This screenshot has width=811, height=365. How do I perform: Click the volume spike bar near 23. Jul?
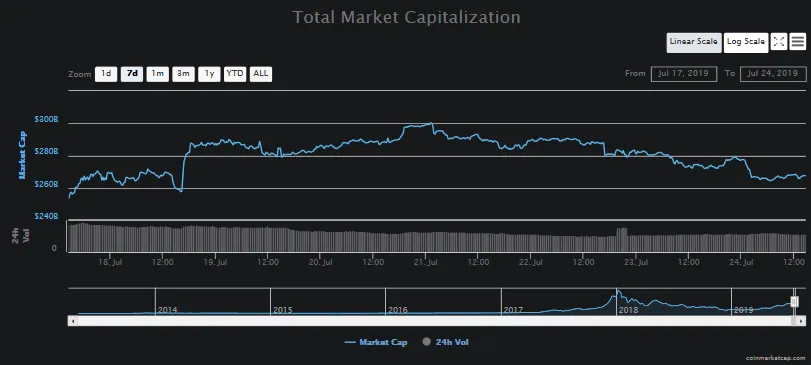(622, 239)
